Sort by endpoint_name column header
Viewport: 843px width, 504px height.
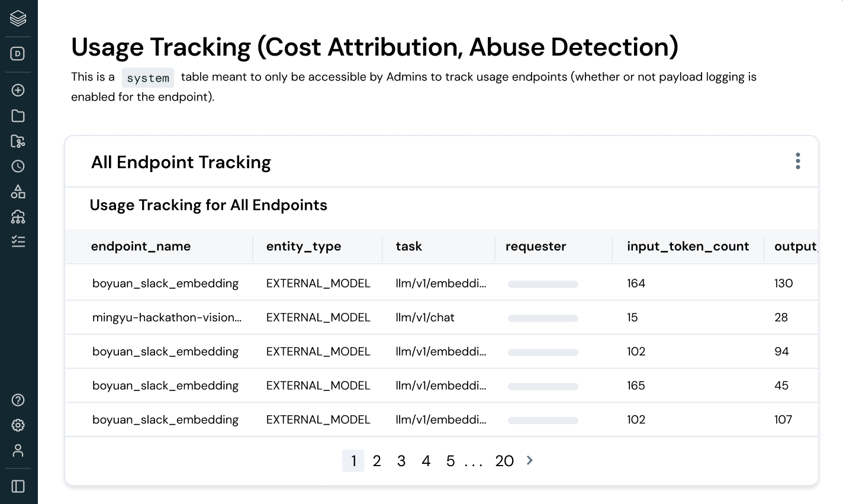[141, 246]
